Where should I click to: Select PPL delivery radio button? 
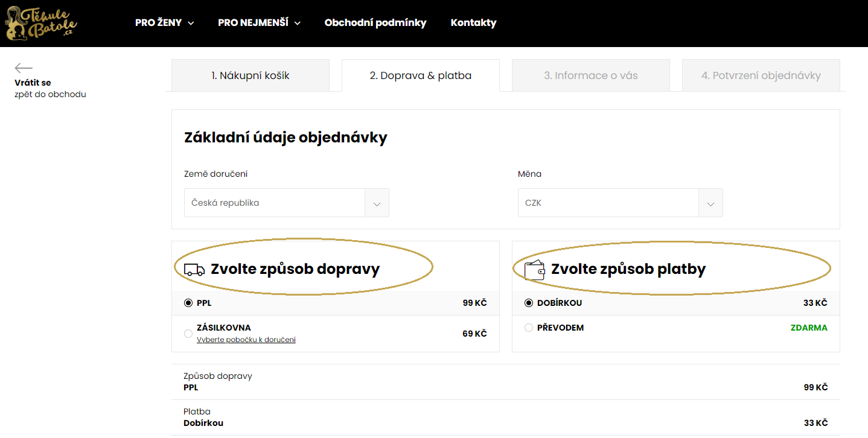[x=188, y=303]
